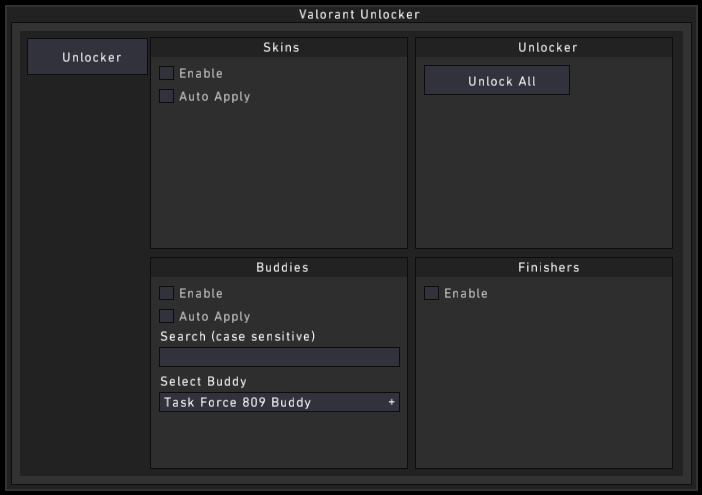
Task: Tick Enable in the Buddies panel
Action: (x=166, y=293)
